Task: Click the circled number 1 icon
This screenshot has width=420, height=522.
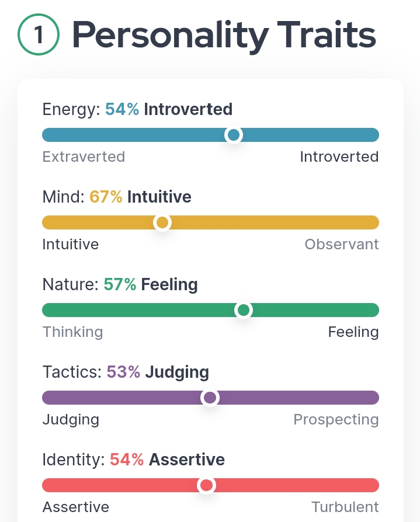Action: click(x=39, y=34)
